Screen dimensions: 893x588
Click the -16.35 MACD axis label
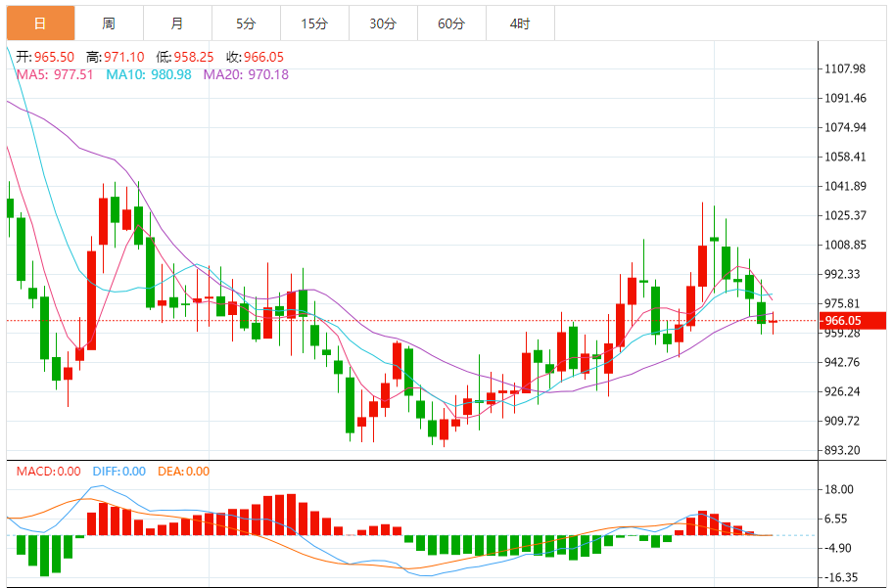click(x=840, y=577)
